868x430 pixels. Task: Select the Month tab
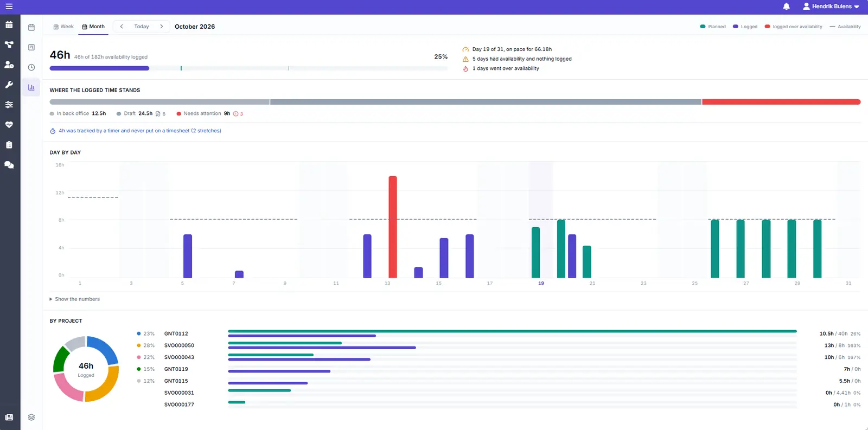tap(93, 27)
